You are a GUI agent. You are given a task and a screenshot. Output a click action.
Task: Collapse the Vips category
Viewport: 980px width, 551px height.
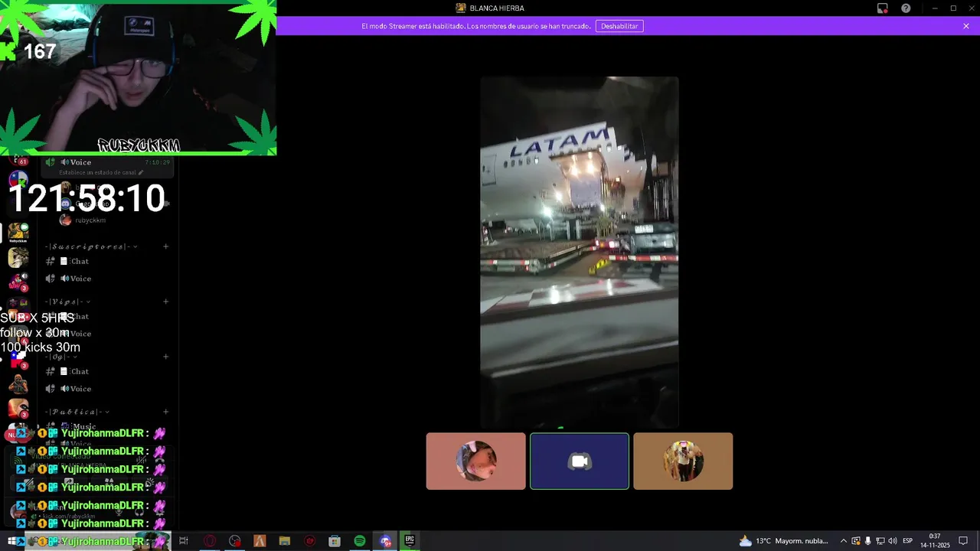67,302
